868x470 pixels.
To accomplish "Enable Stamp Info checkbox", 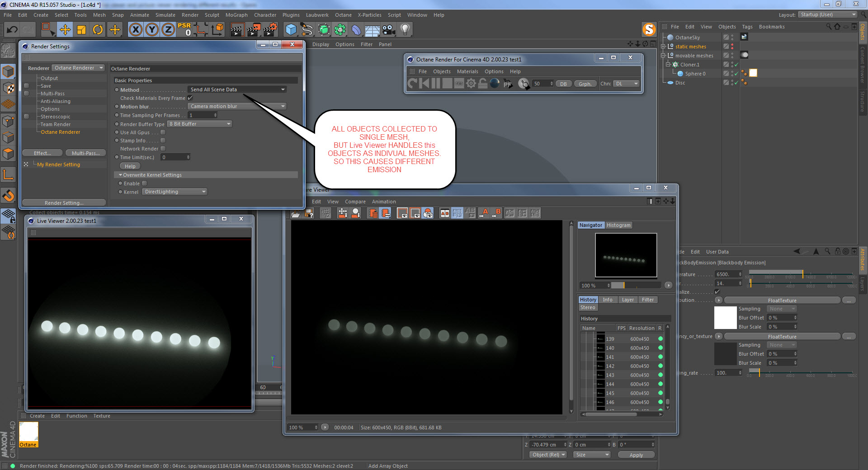I will click(x=163, y=141).
